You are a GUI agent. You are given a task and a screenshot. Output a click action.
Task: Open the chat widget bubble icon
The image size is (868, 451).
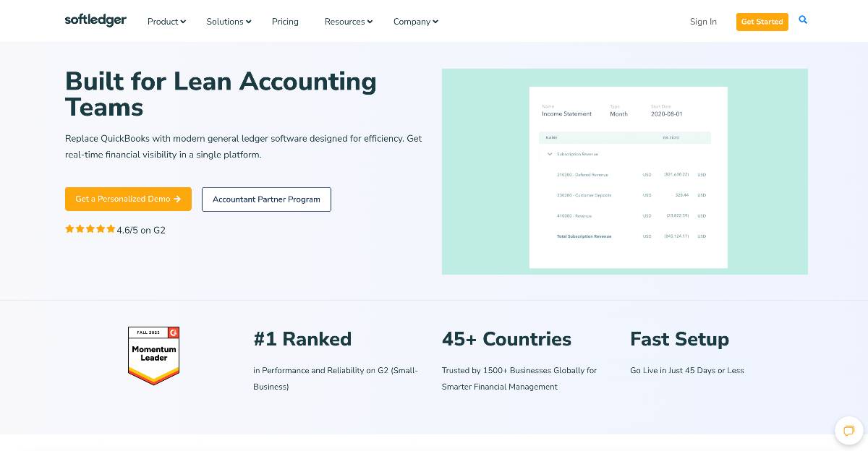pyautogui.click(x=848, y=430)
